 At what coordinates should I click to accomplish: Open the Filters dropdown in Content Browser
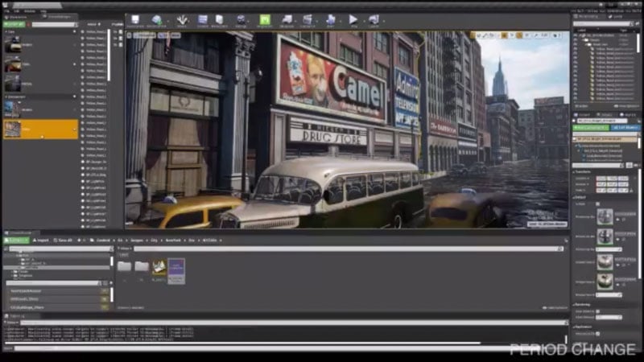pos(125,249)
